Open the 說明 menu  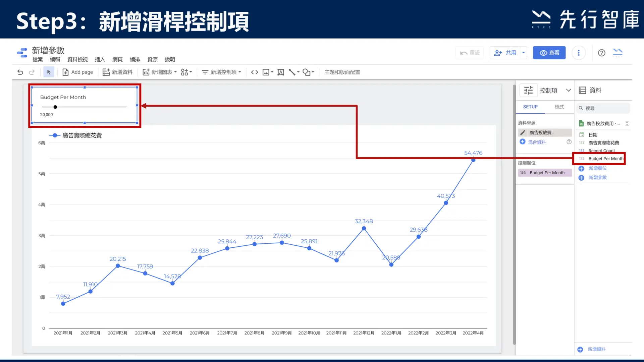(170, 59)
